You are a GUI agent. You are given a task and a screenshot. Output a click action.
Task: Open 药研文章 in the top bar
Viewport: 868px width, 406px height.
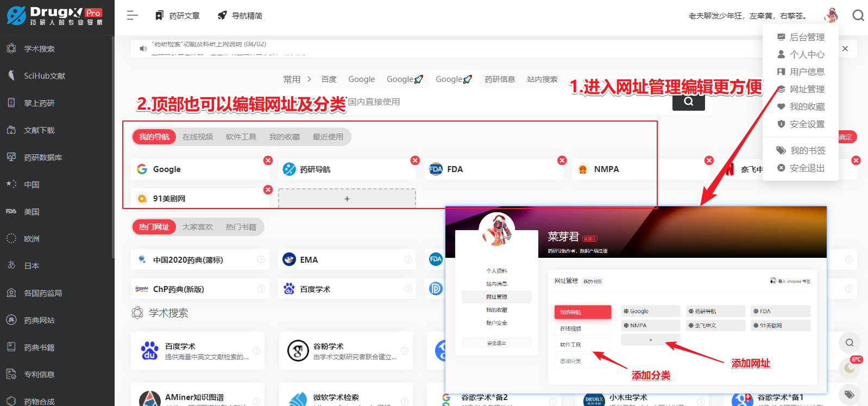(x=178, y=16)
